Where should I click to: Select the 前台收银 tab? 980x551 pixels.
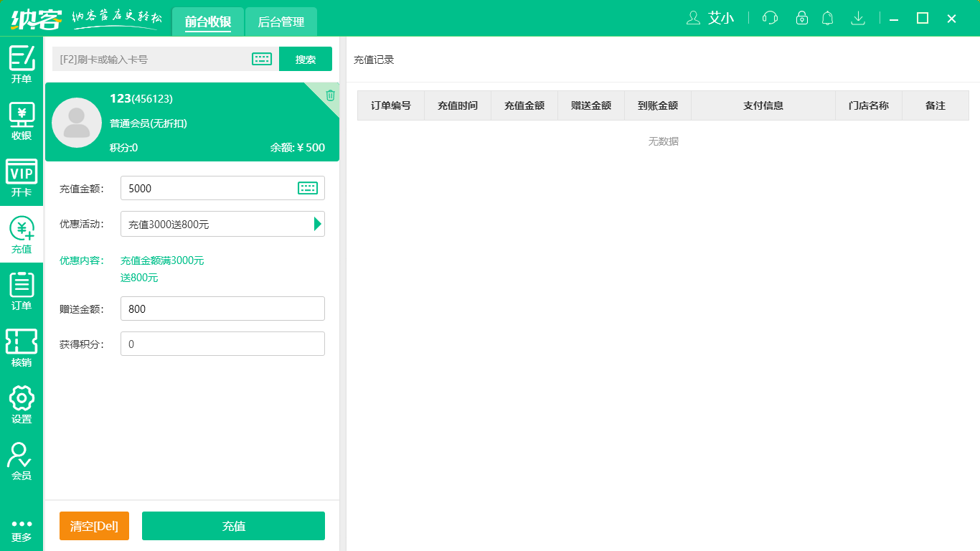208,22
